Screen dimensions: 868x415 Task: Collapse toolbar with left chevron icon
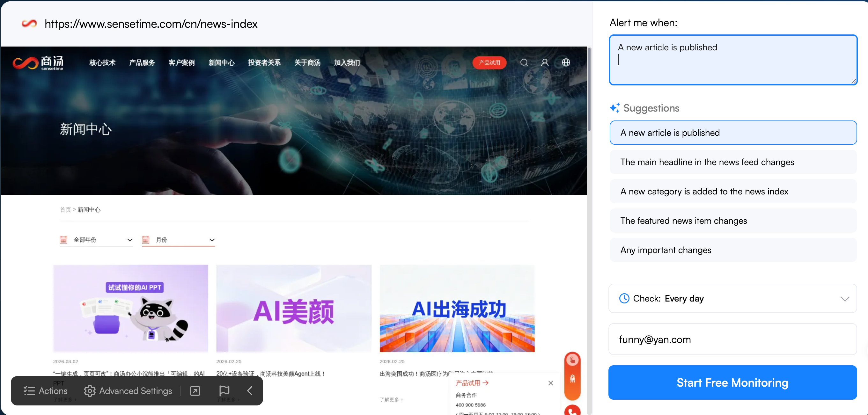[250, 391]
